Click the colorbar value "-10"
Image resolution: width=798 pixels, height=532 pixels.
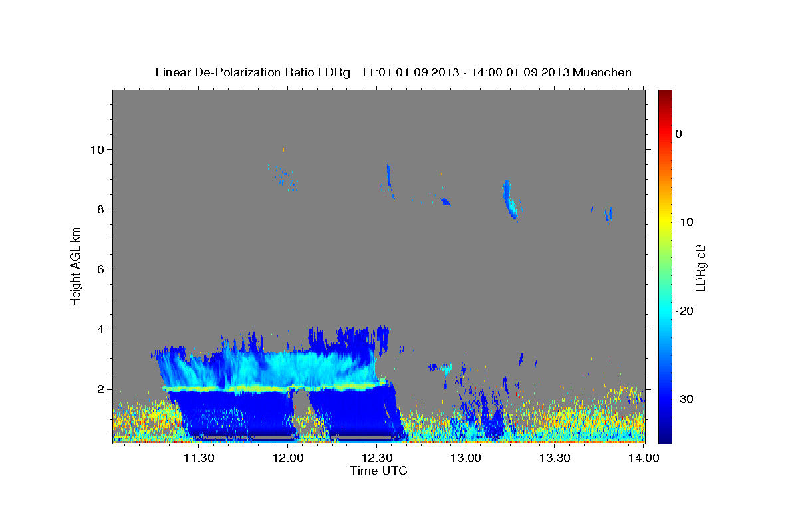685,222
